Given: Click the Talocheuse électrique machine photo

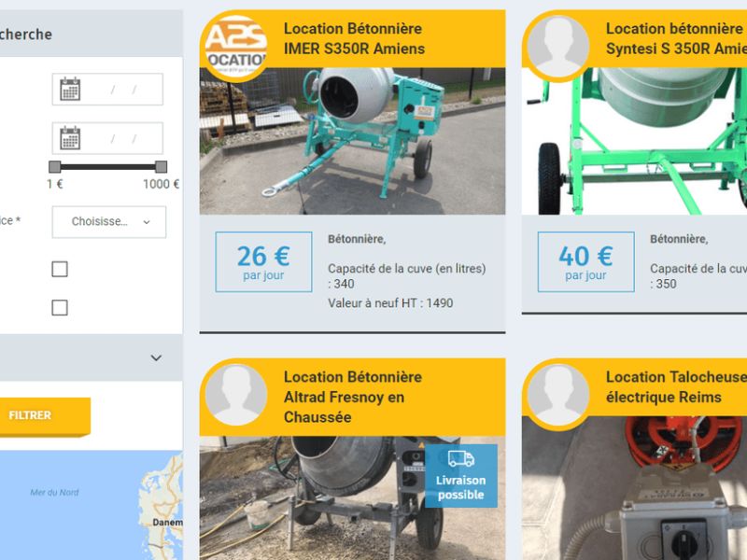Looking at the screenshot, I should pos(634,488).
